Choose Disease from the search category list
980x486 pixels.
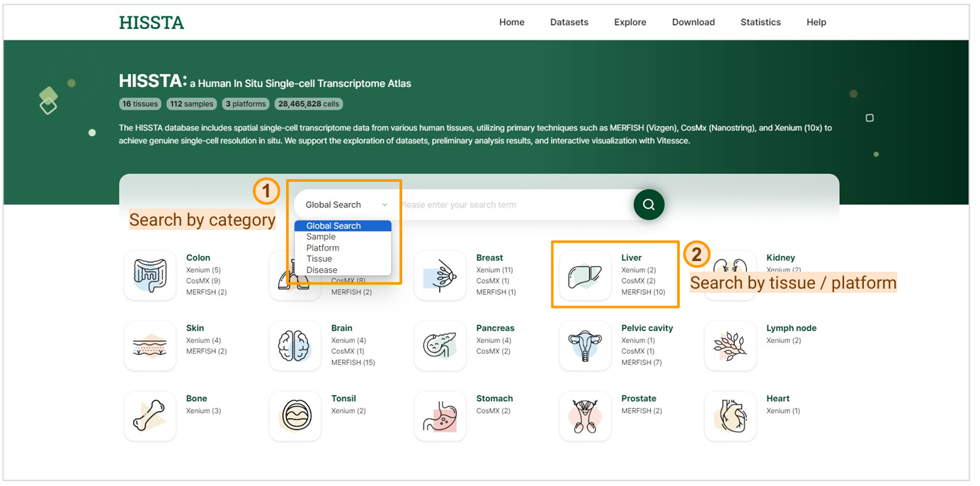321,270
